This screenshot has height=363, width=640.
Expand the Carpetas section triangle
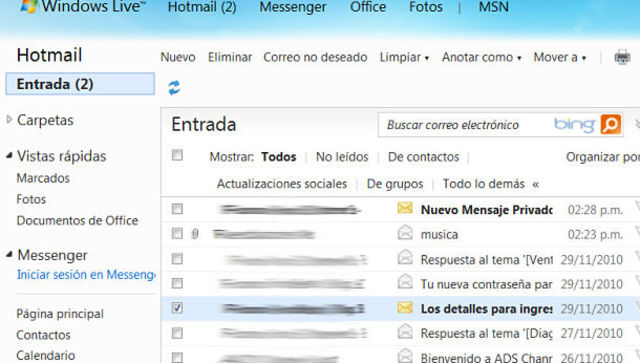pyautogui.click(x=9, y=120)
